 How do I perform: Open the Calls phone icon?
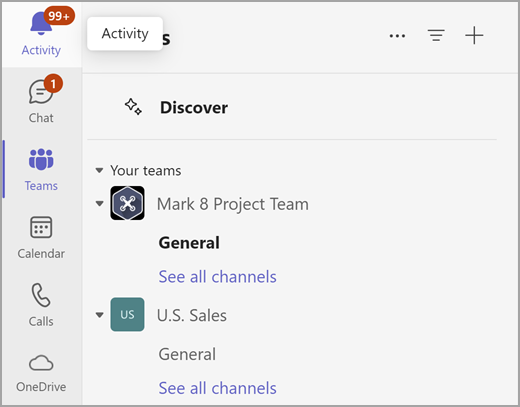41,295
